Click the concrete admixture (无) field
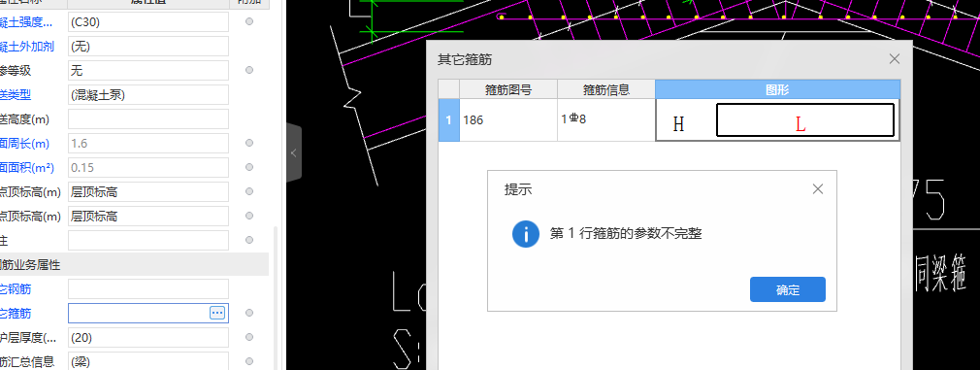 point(148,47)
